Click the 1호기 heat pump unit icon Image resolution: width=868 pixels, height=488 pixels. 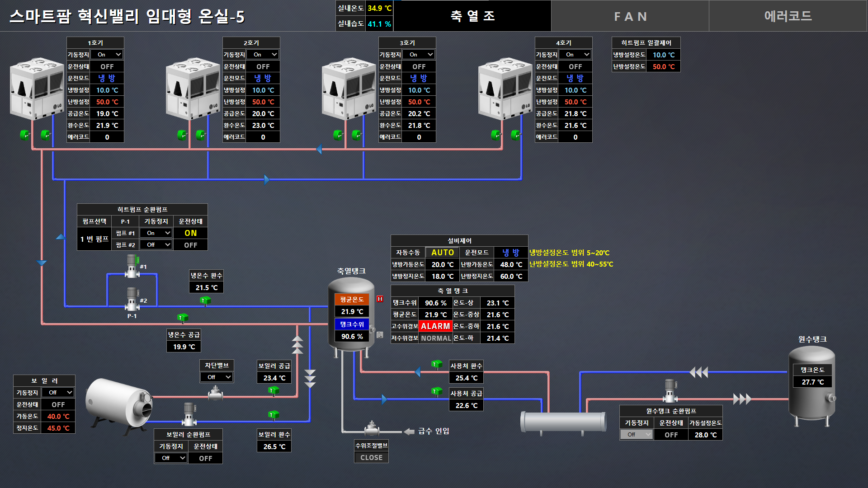37,88
